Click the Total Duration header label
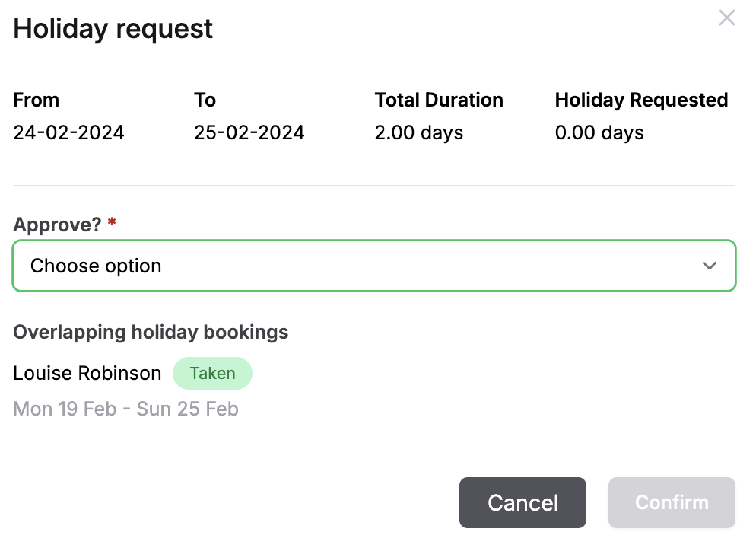756x548 pixels. pos(438,100)
